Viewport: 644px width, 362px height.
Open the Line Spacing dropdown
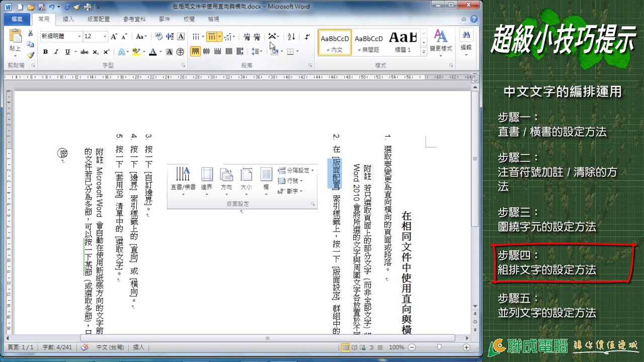[x=257, y=51]
